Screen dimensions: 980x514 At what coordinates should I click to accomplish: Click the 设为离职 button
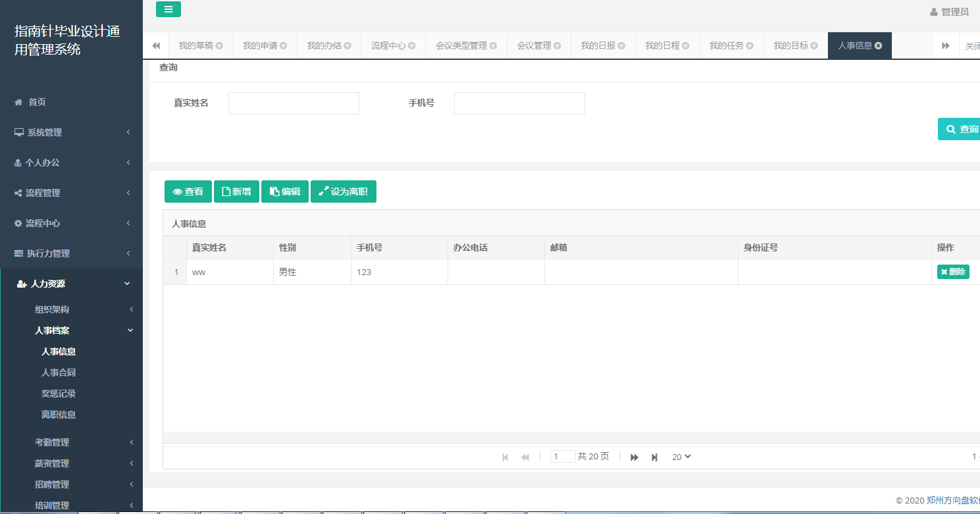click(344, 192)
